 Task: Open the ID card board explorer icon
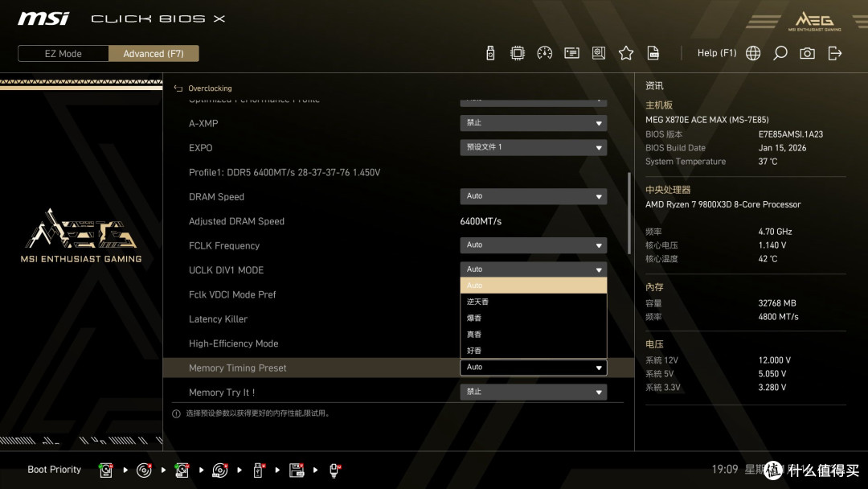(571, 53)
